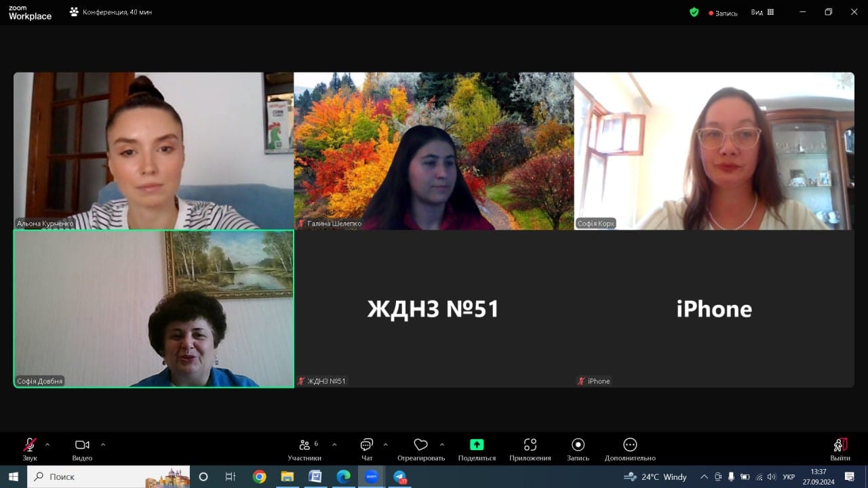Toggle the camera with the Видео button
868x488 pixels.
click(x=82, y=449)
